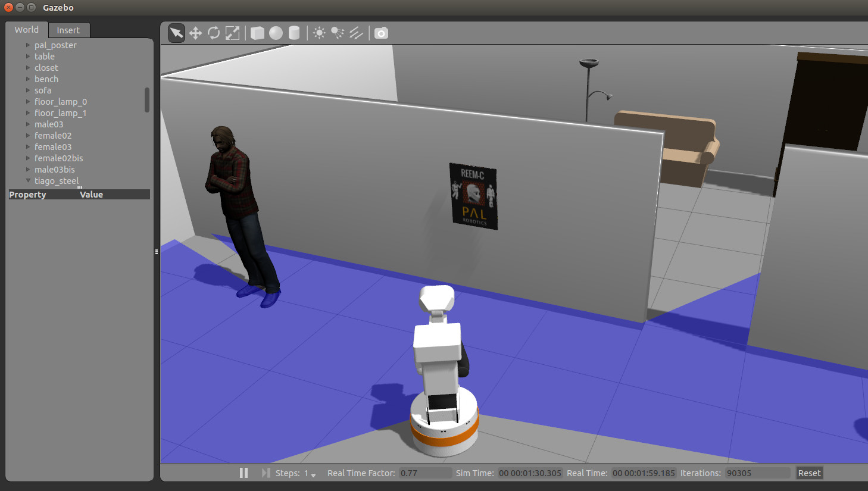Switch to the Insert tab
This screenshot has width=868, height=491.
[x=68, y=30]
